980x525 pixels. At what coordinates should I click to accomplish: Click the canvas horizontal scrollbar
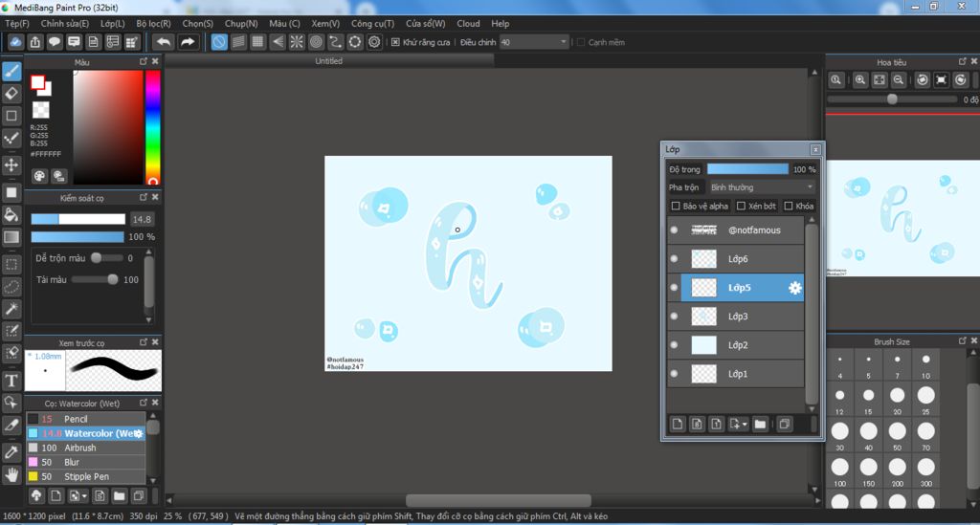[x=498, y=501]
